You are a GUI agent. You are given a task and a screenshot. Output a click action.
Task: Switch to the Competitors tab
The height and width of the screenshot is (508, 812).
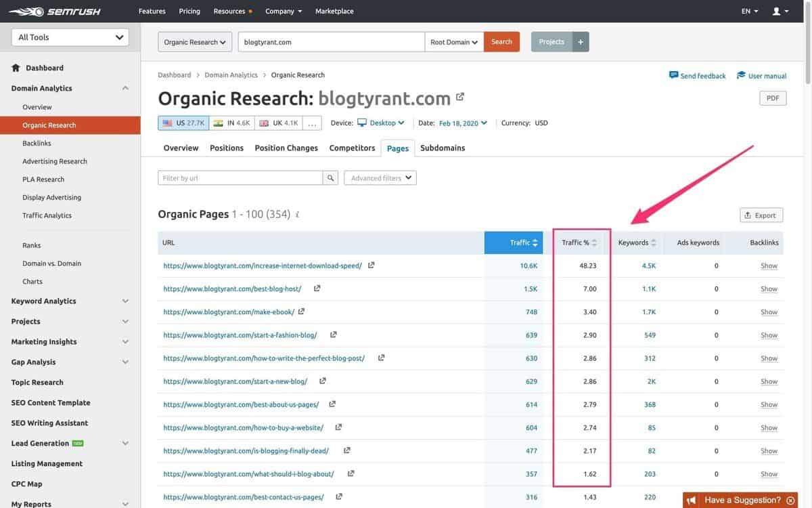pos(352,148)
